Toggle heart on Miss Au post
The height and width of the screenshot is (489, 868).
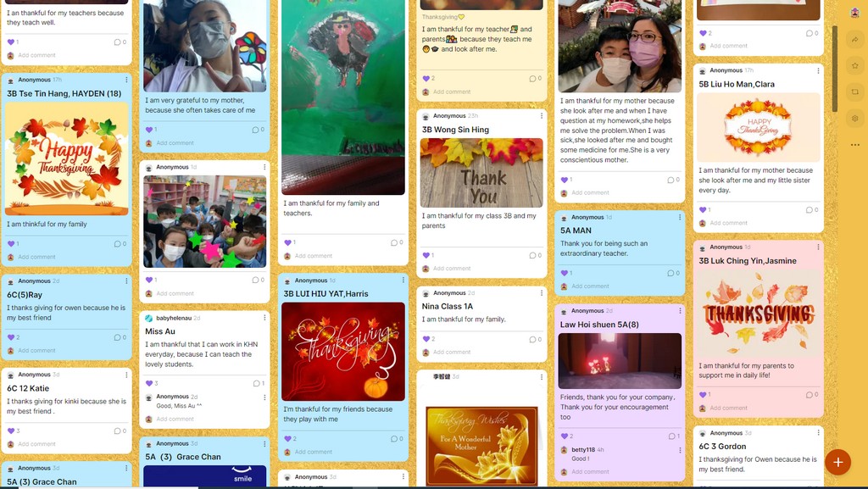click(149, 383)
